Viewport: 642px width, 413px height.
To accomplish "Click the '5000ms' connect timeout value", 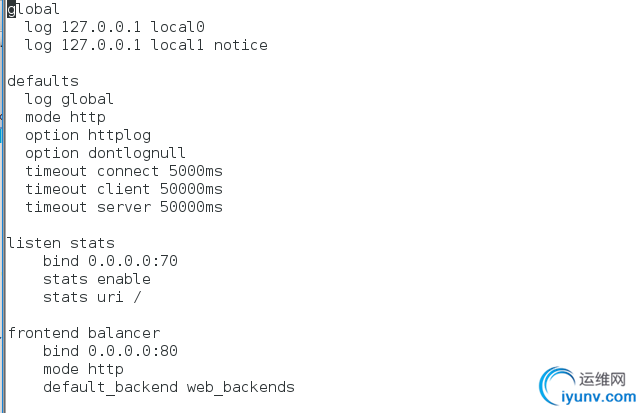I will 196,171.
